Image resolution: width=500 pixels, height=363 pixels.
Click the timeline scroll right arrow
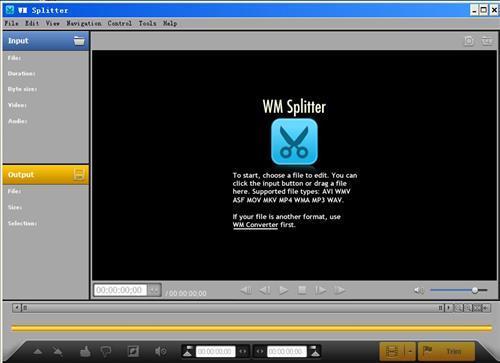coord(449,308)
